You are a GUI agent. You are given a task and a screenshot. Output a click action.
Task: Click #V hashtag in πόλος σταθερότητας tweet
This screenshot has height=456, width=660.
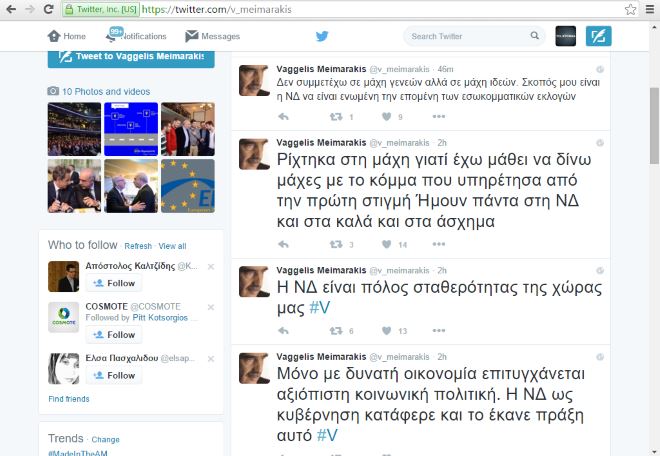[320, 308]
